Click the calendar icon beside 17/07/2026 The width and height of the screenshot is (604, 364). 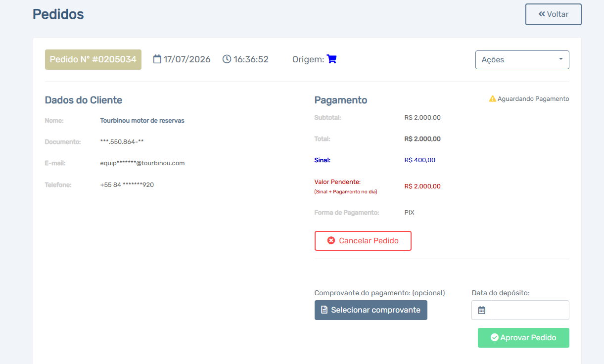point(157,59)
